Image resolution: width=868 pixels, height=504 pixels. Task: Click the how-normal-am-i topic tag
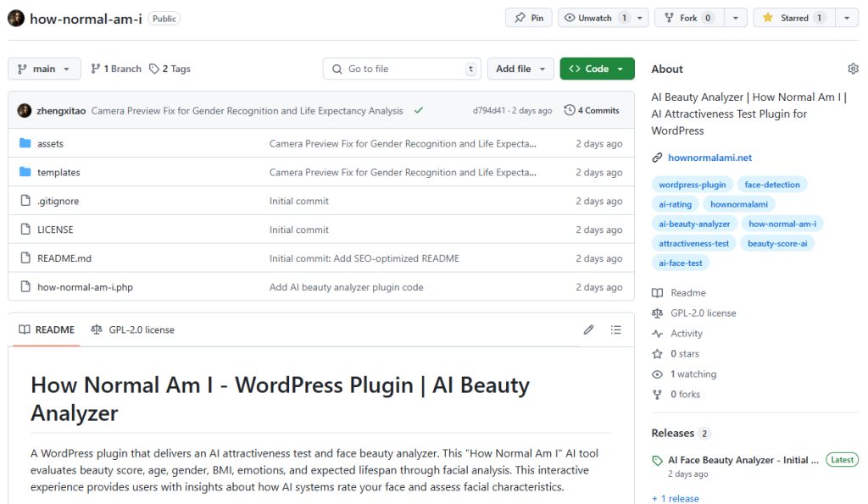[782, 224]
